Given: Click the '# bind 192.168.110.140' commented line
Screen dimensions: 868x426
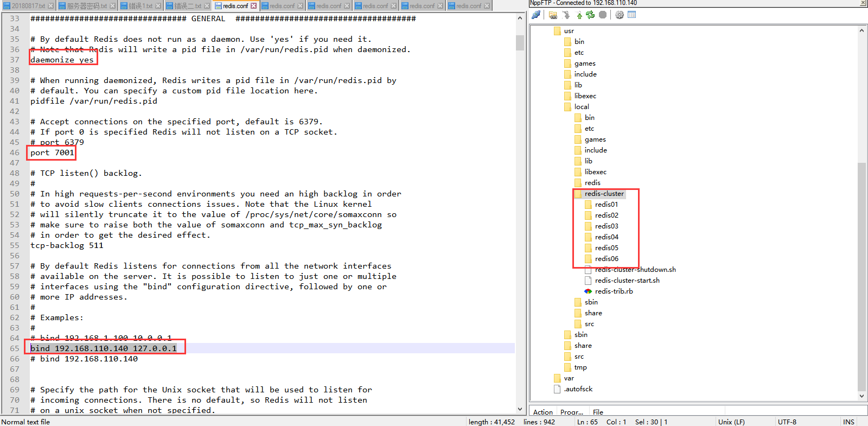Looking at the screenshot, I should 84,359.
